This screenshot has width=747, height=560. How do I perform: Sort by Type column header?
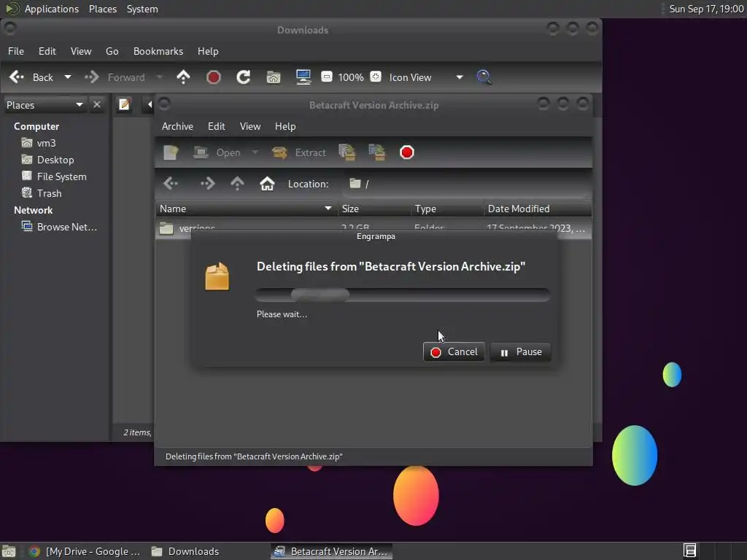447,209
